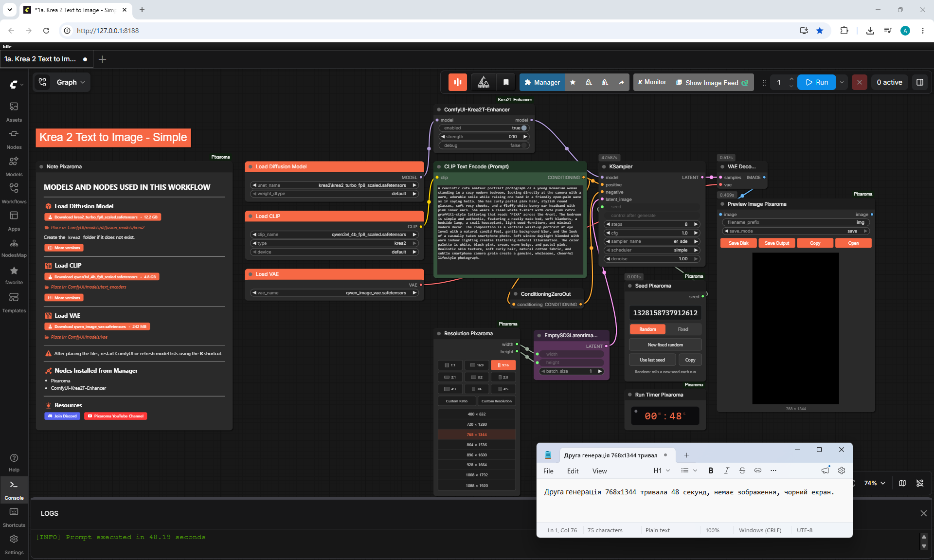
Task: Open the scheduler dropdown in KSampler
Action: [x=652, y=250]
